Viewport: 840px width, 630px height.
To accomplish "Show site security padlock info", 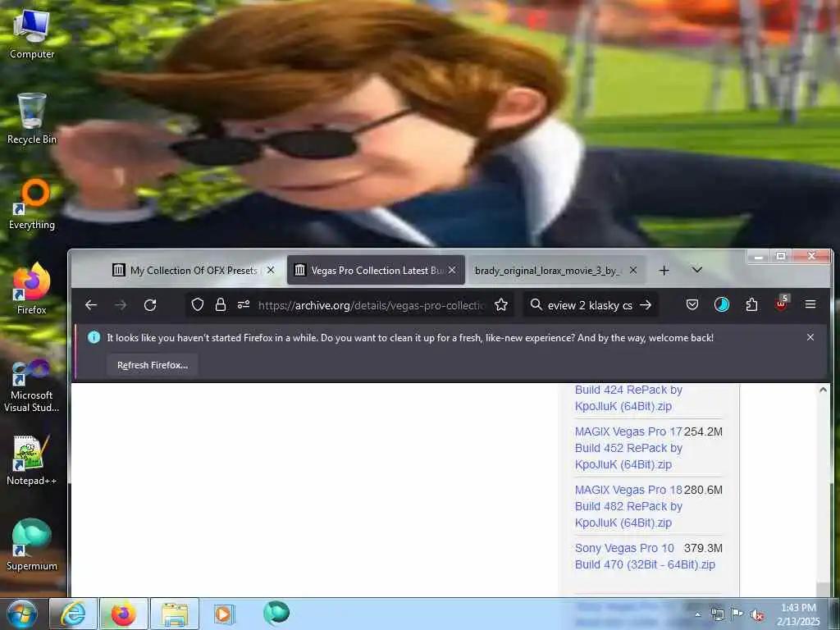I will 220,305.
